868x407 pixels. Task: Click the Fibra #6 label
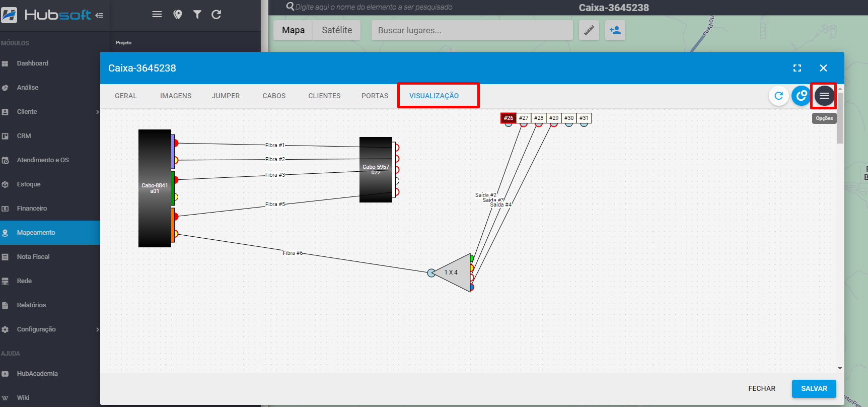pyautogui.click(x=293, y=253)
